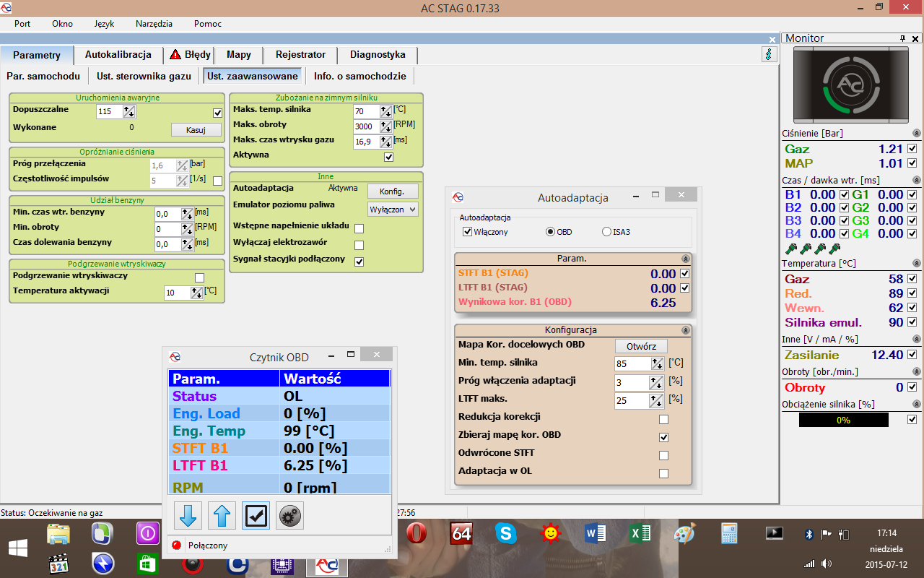Click the LTFT maks. stepper arrows
The height and width of the screenshot is (578, 924).
[x=658, y=400]
